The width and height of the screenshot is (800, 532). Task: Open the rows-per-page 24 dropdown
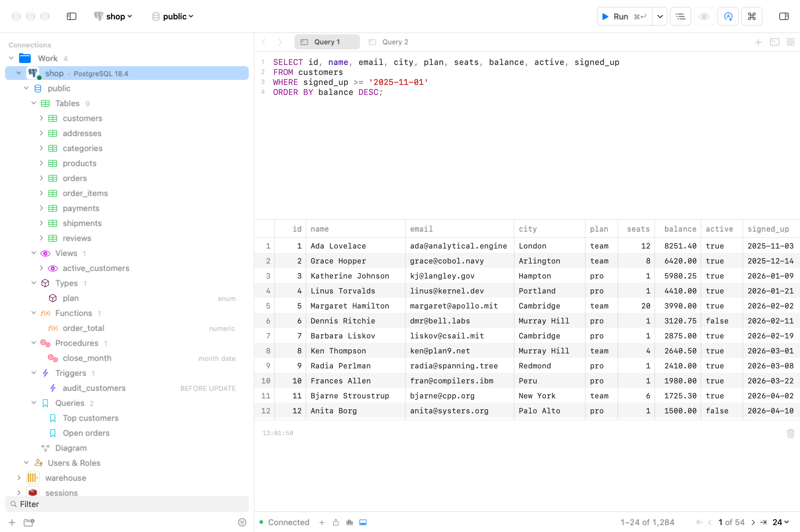coord(781,522)
